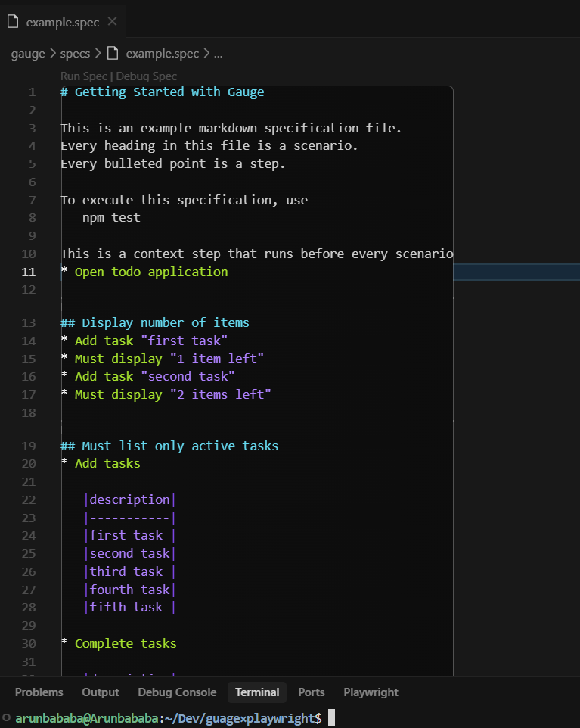The height and width of the screenshot is (728, 580).
Task: Open the Debug Console panel tab
Action: click(177, 692)
